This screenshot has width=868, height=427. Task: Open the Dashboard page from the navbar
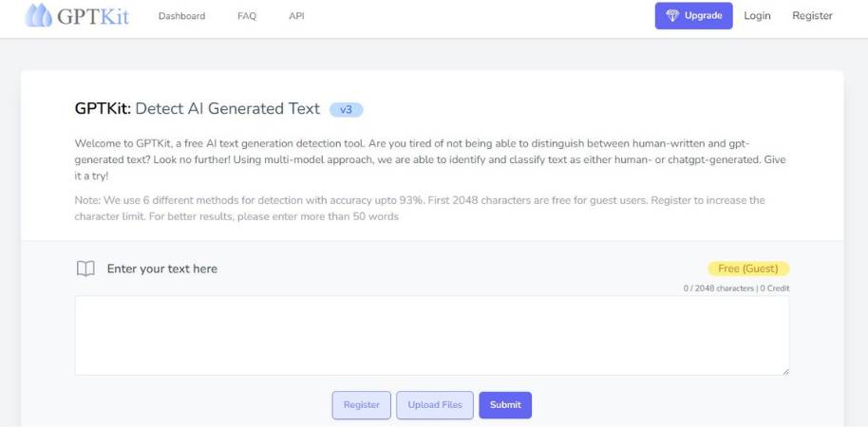point(181,16)
